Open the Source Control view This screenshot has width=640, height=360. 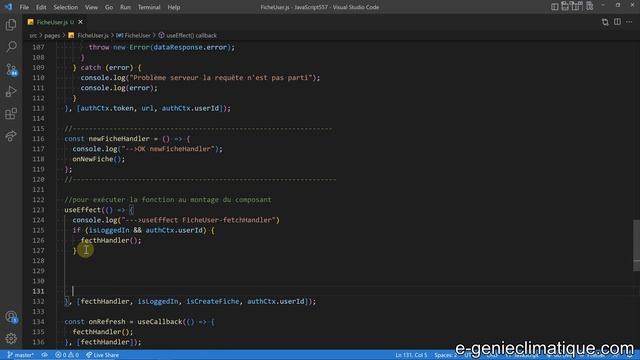[11, 69]
